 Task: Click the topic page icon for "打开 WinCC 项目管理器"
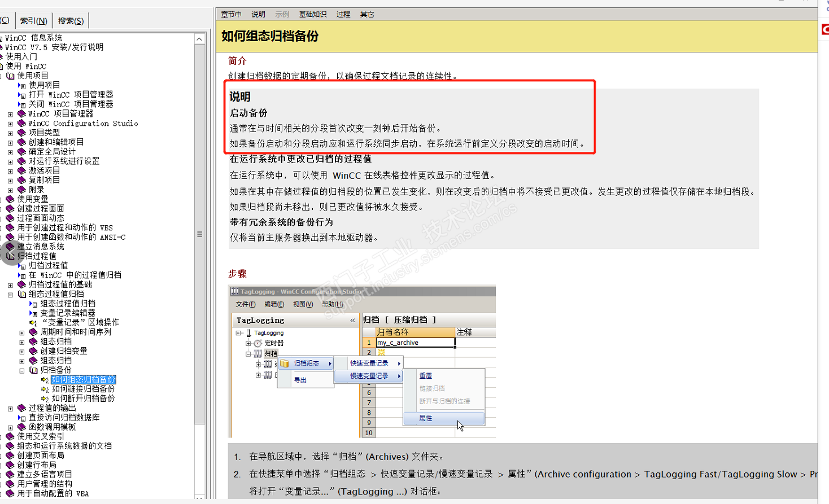[21, 95]
